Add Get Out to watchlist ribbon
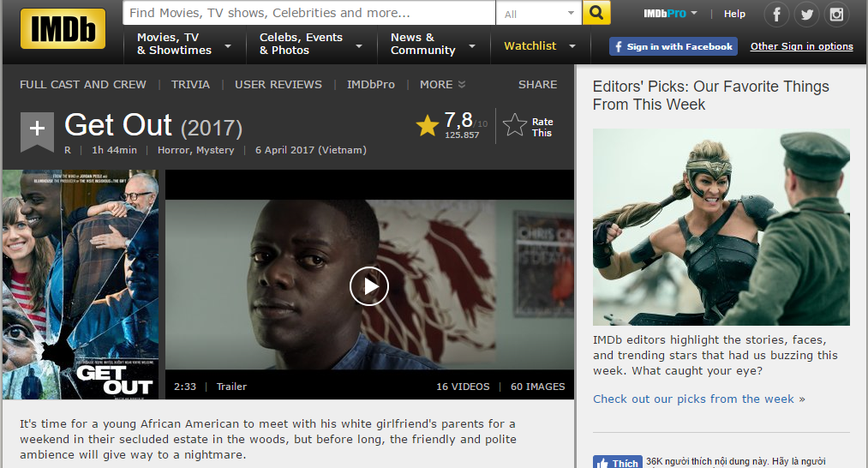This screenshot has height=468, width=868. (x=37, y=131)
